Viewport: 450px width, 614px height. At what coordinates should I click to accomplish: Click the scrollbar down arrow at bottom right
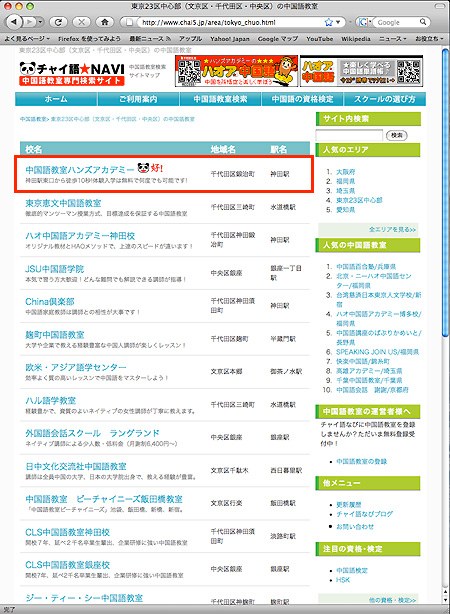pyautogui.click(x=446, y=600)
